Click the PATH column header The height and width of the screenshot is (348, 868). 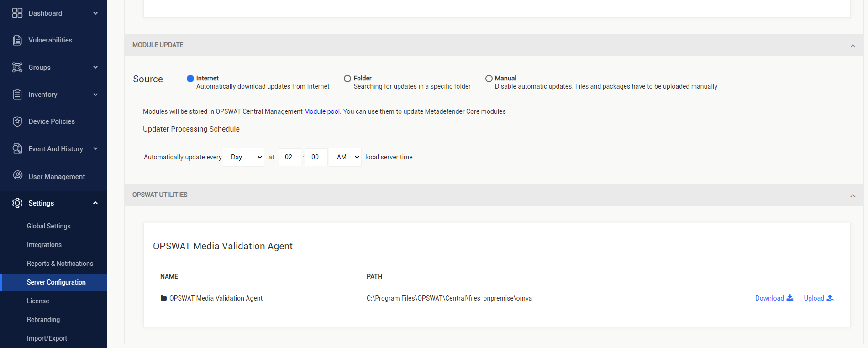coord(374,276)
